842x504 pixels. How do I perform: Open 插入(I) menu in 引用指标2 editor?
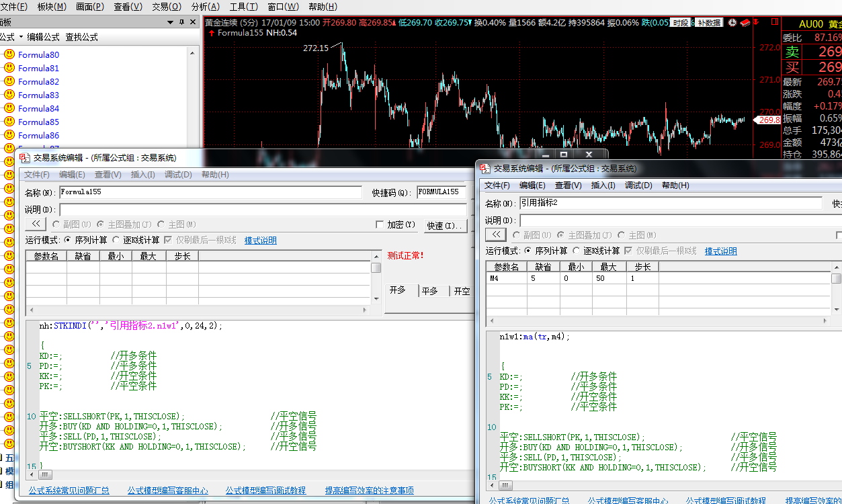[x=602, y=185]
